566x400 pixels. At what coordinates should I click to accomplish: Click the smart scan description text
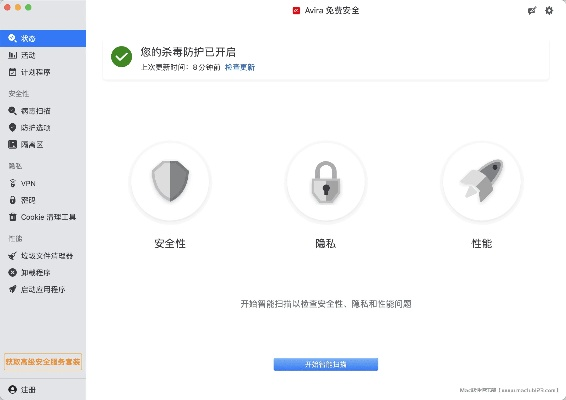pyautogui.click(x=326, y=304)
